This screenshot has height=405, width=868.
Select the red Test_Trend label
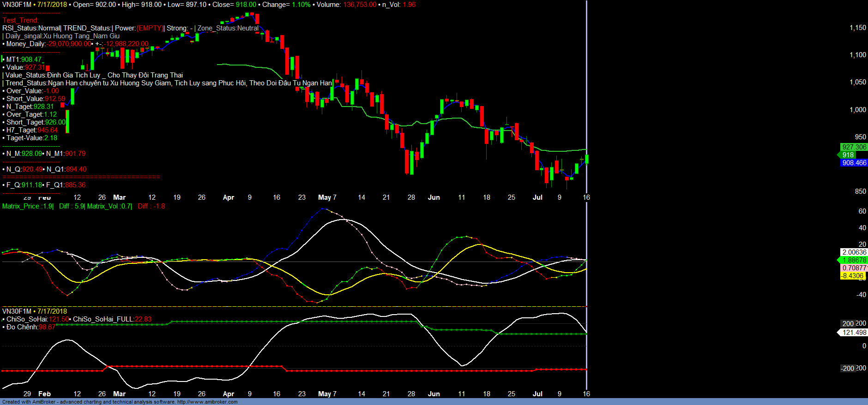pyautogui.click(x=21, y=20)
